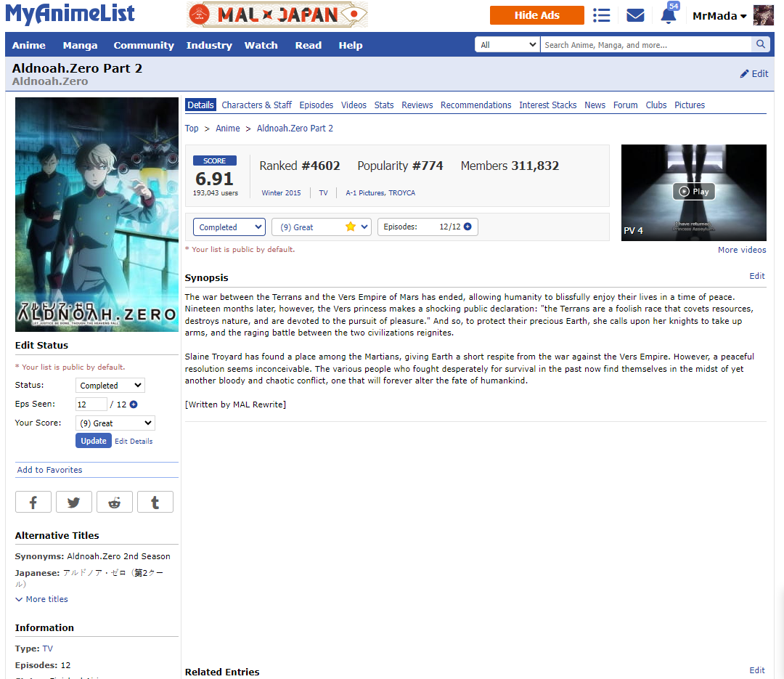Click More videos link

point(742,250)
